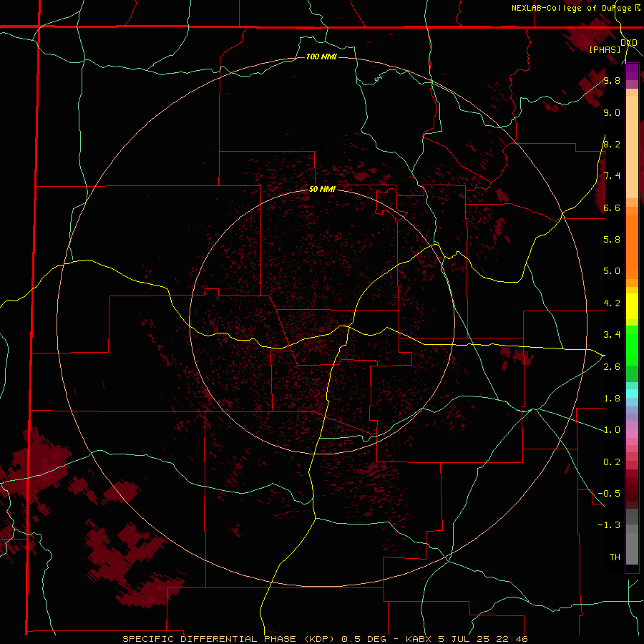Click the [PHAS] unit label above the legend
Viewport: 644px width, 644px height.
pyautogui.click(x=605, y=49)
